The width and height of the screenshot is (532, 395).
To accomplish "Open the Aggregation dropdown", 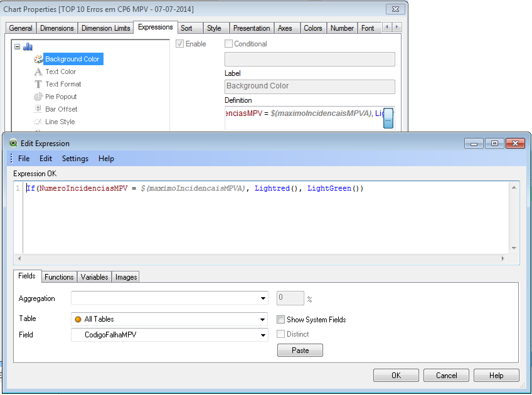I will coord(263,298).
